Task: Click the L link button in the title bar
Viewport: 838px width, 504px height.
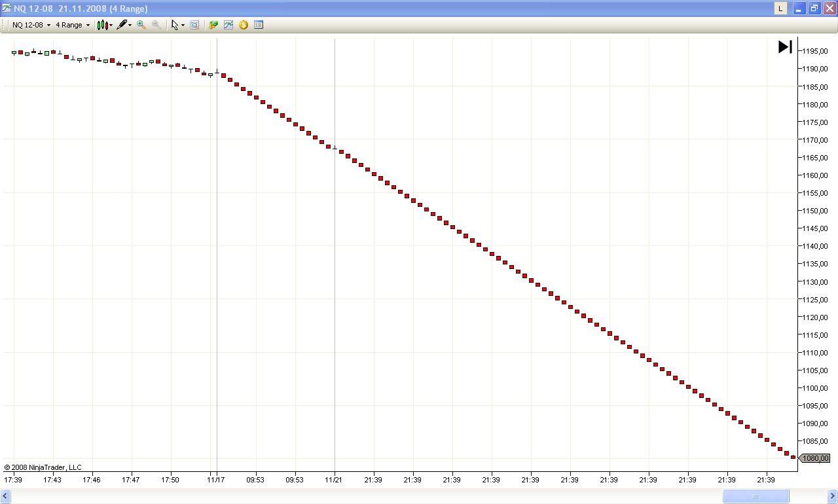Action: (780, 9)
